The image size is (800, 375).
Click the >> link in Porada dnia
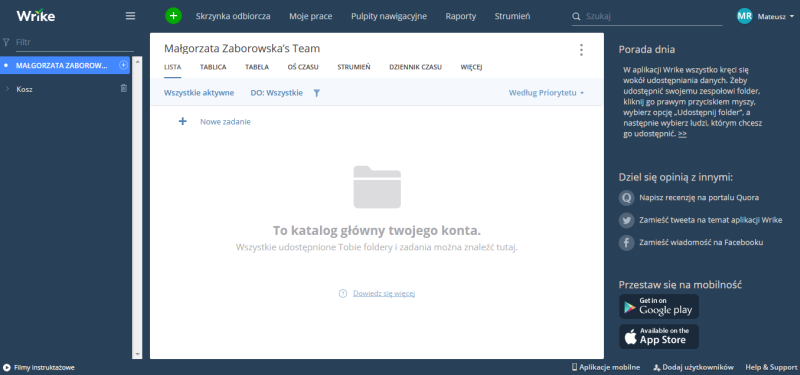coord(682,134)
